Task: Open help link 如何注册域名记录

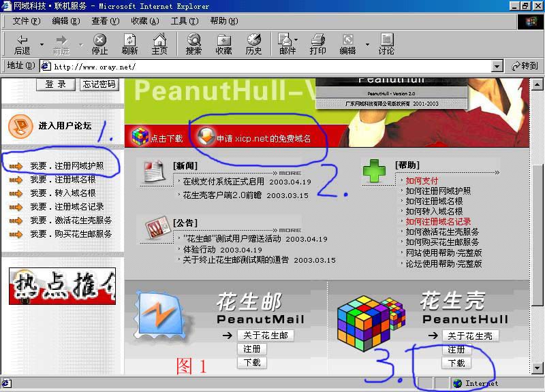Action: [x=438, y=221]
